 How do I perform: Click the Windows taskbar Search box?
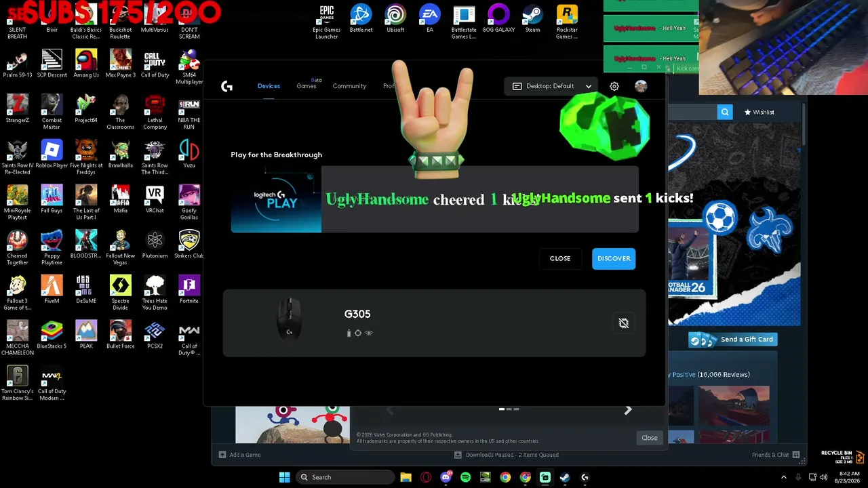[345, 477]
